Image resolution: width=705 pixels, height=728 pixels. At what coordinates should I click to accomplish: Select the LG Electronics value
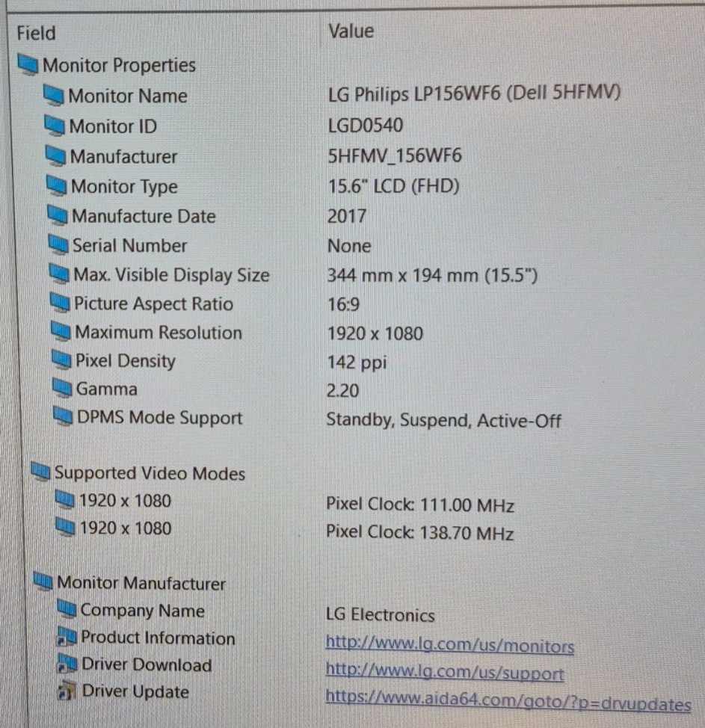click(381, 614)
